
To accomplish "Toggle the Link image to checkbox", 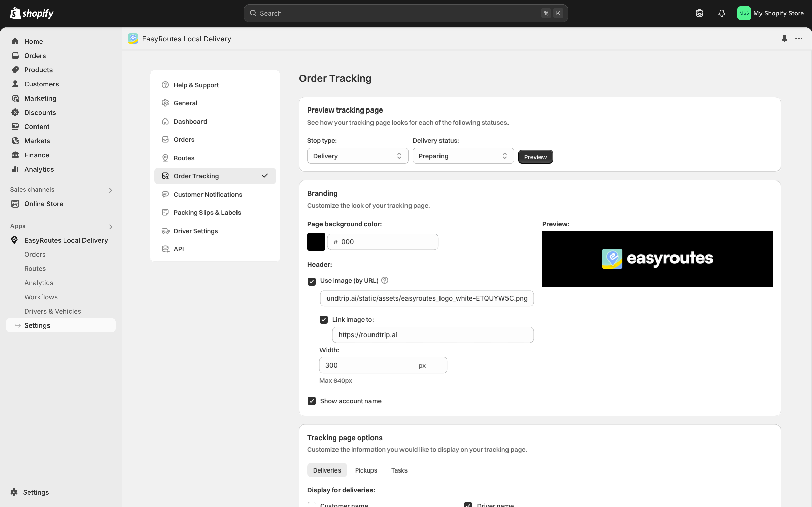I will coord(324,320).
